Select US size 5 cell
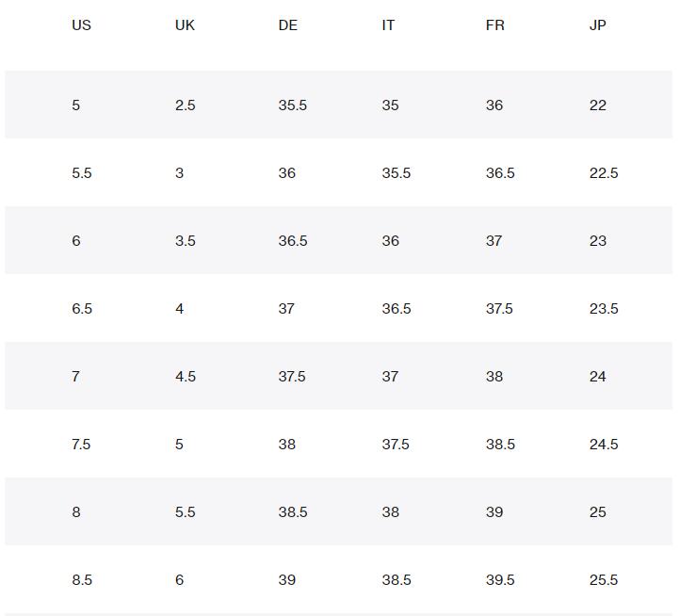Image resolution: width=680 pixels, height=616 pixels. pyautogui.click(x=76, y=105)
